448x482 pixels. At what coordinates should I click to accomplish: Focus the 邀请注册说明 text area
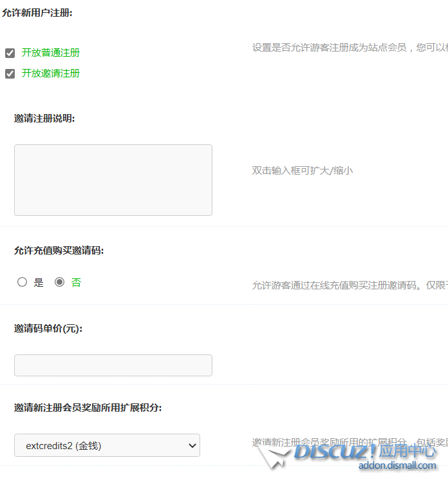pyautogui.click(x=113, y=180)
